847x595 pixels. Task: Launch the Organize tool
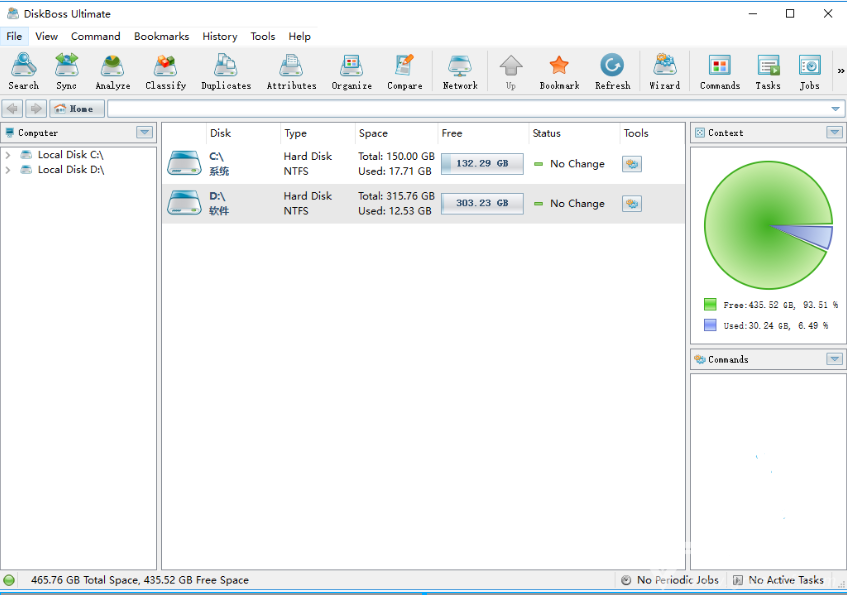[x=352, y=71]
